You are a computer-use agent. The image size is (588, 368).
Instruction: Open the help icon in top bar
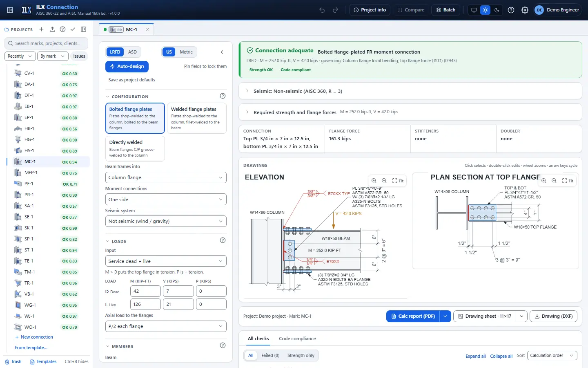[511, 10]
